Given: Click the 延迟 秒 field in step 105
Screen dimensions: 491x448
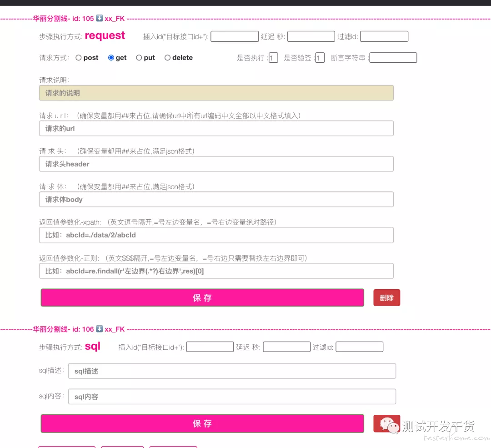Looking at the screenshot, I should pyautogui.click(x=311, y=36).
